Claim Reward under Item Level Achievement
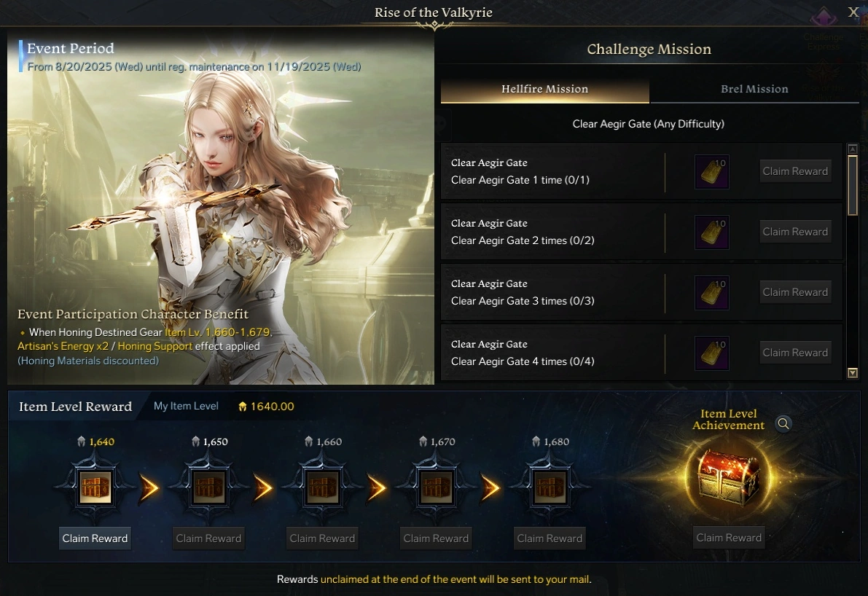The image size is (868, 596). 729,538
